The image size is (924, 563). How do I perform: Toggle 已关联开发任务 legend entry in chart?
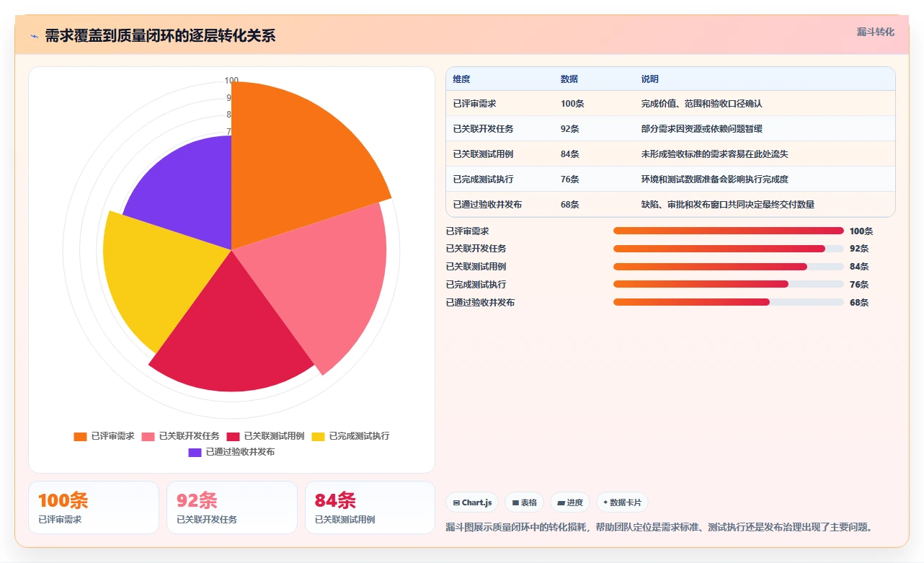coord(181,436)
